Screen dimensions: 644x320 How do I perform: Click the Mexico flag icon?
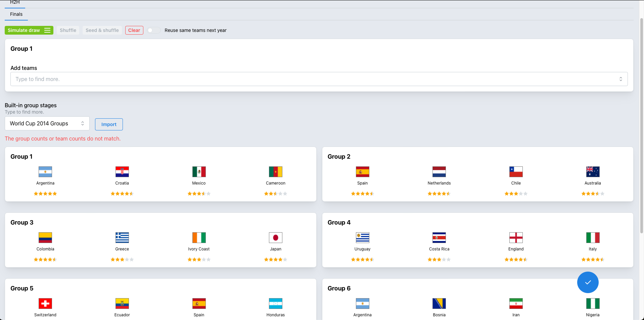click(x=199, y=172)
